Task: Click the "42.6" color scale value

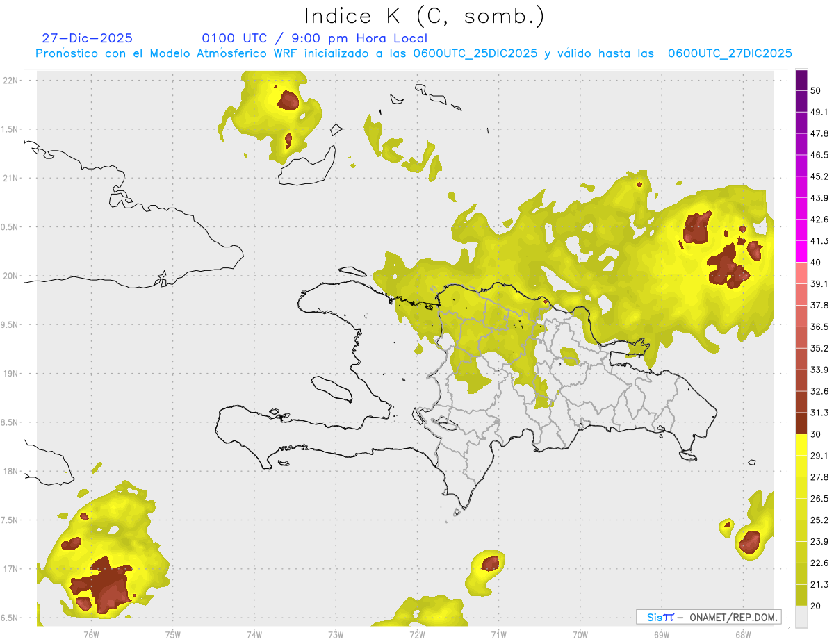Action: 819,220
